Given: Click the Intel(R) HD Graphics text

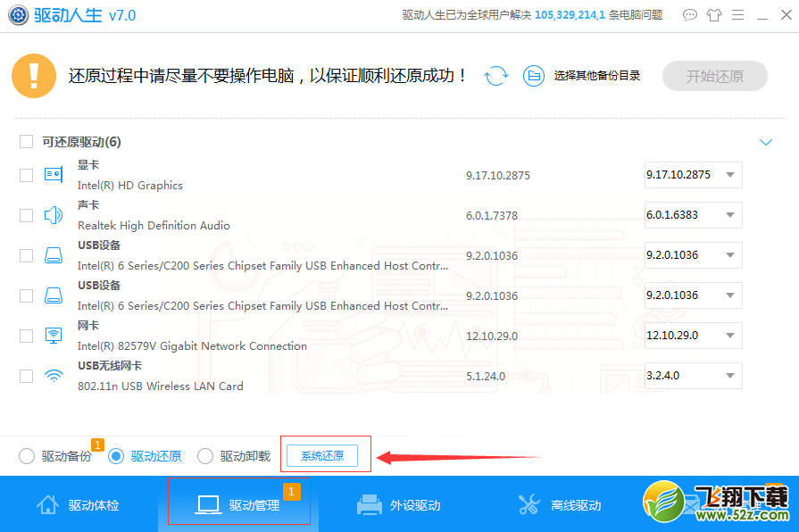Looking at the screenshot, I should (x=130, y=186).
